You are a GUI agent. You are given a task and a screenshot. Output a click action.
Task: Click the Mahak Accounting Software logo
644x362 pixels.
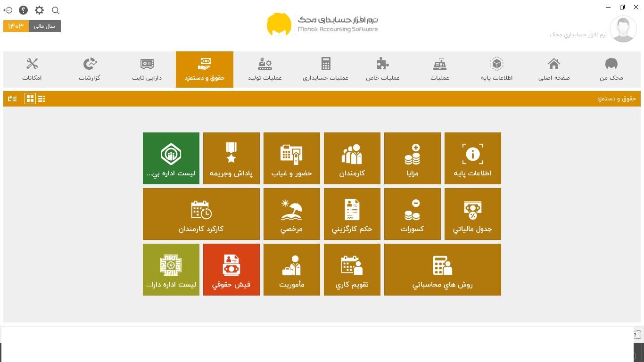tap(322, 25)
